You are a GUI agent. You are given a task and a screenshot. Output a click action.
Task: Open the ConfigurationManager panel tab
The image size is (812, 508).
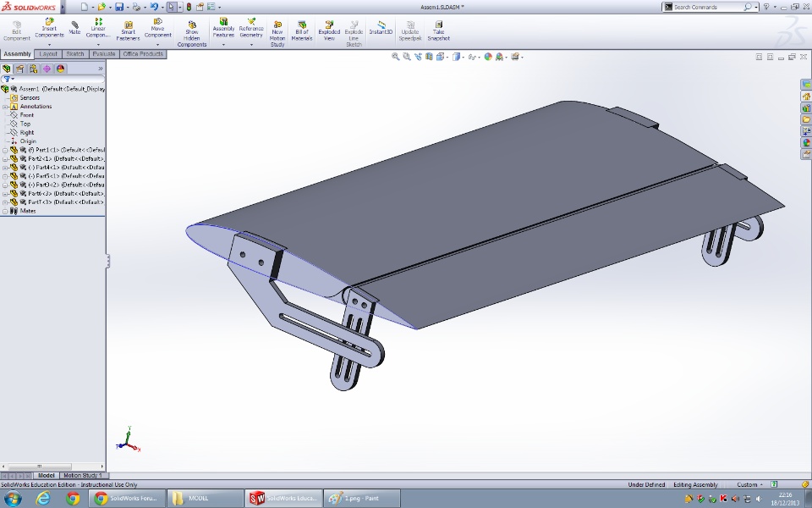(x=34, y=69)
